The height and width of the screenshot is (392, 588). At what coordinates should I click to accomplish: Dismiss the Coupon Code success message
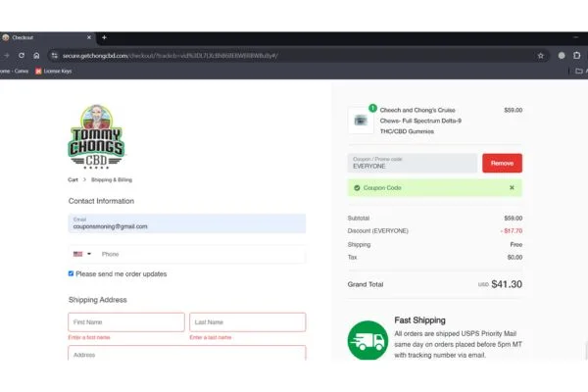(x=511, y=187)
